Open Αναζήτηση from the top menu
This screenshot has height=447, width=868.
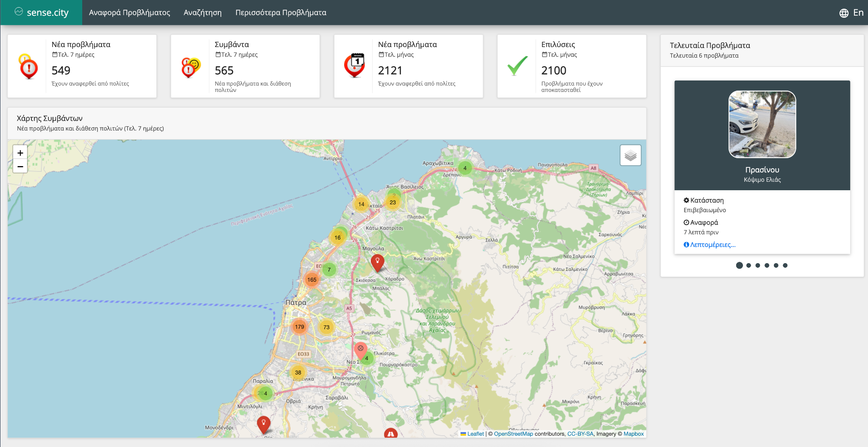coord(202,12)
